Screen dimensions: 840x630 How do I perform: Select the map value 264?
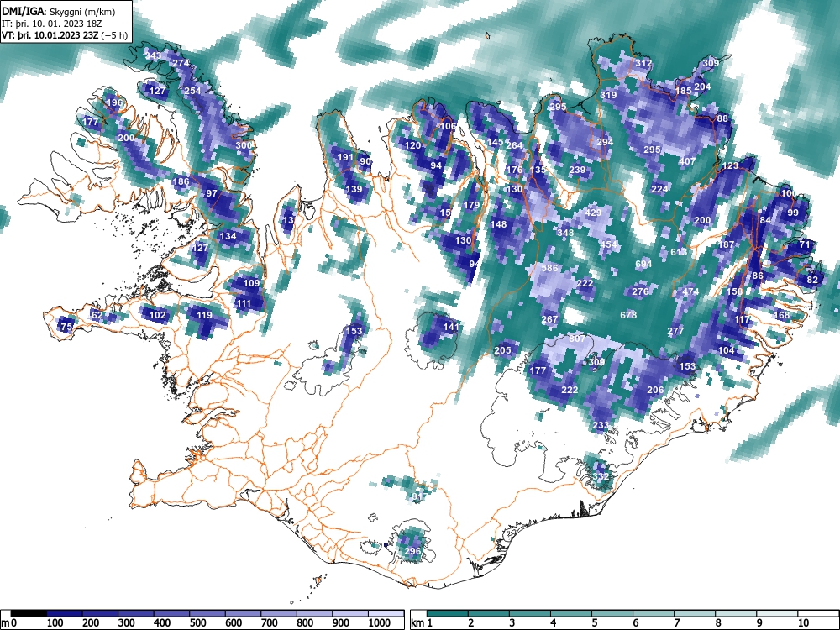[514, 145]
